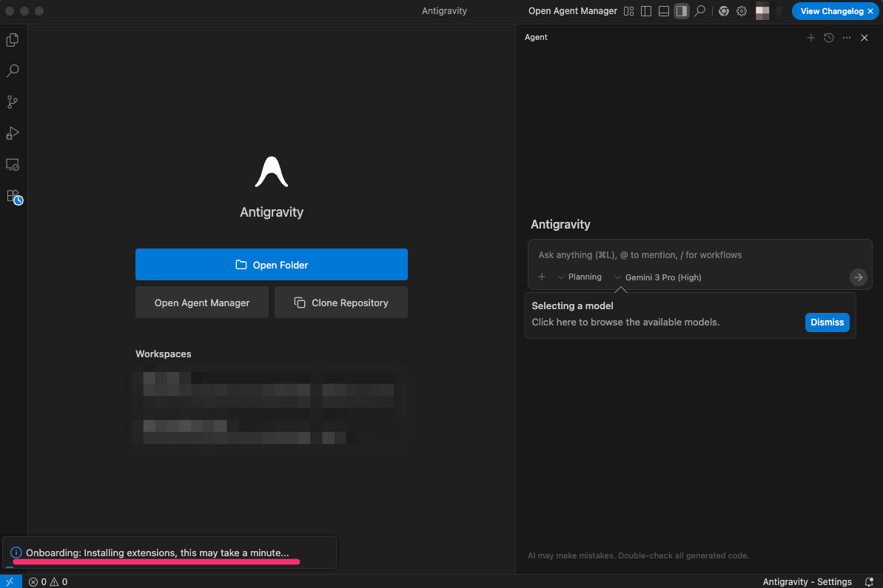Add context with plus icon in chat box
This screenshot has width=883, height=588.
542,277
